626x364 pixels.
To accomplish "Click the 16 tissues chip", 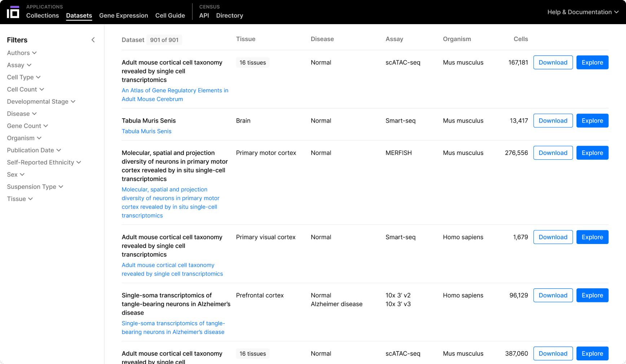I will click(x=252, y=62).
